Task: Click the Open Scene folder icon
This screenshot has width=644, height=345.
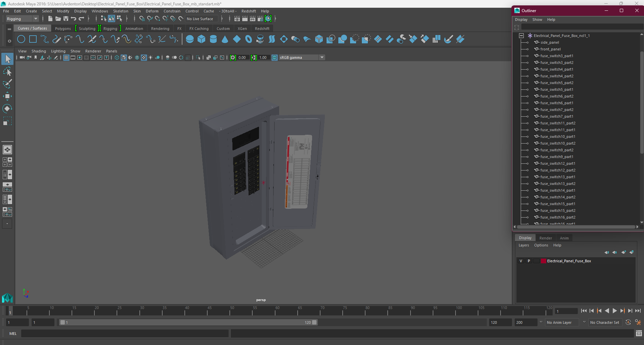Action: [58, 19]
